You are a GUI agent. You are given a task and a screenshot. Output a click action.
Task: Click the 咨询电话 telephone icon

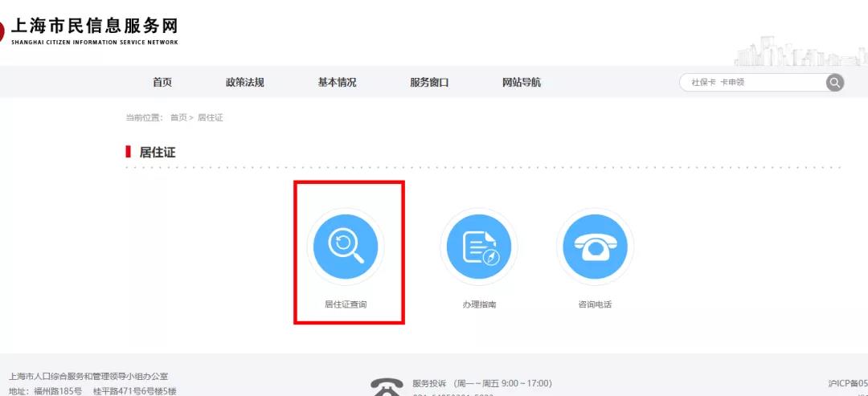coord(595,247)
